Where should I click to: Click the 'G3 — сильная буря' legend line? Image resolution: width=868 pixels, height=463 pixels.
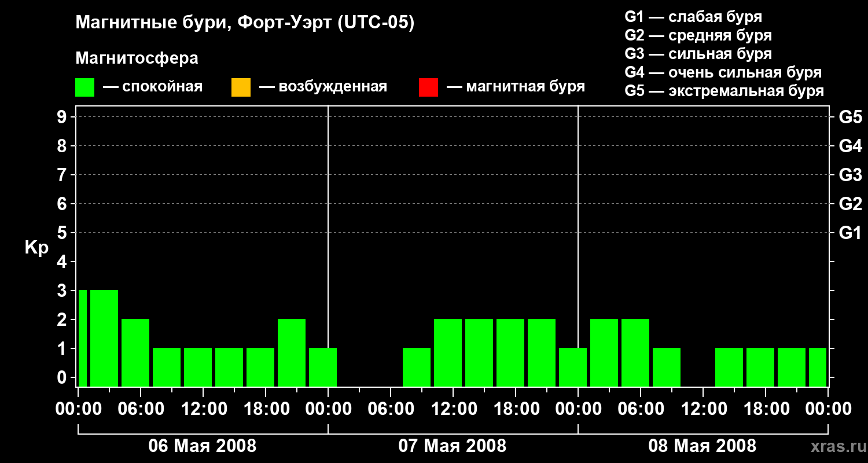[698, 53]
